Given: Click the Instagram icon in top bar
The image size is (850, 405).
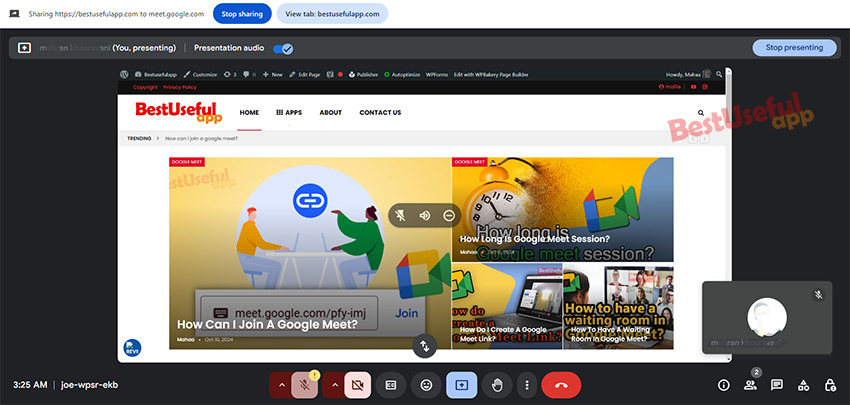Looking at the screenshot, I should tap(705, 87).
